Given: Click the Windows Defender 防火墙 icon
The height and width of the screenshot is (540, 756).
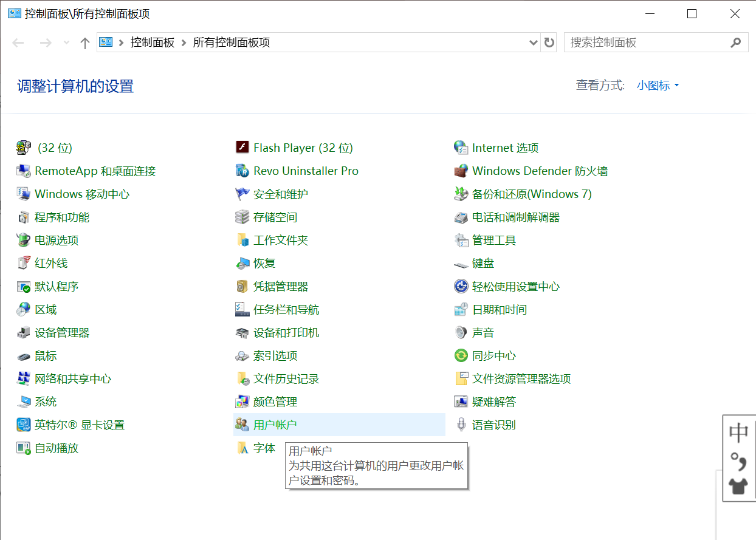Looking at the screenshot, I should pyautogui.click(x=461, y=171).
